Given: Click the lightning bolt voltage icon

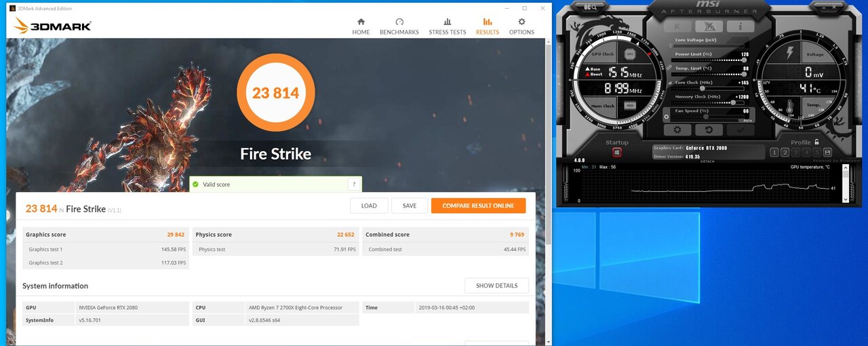Looking at the screenshot, I should pos(789,54).
